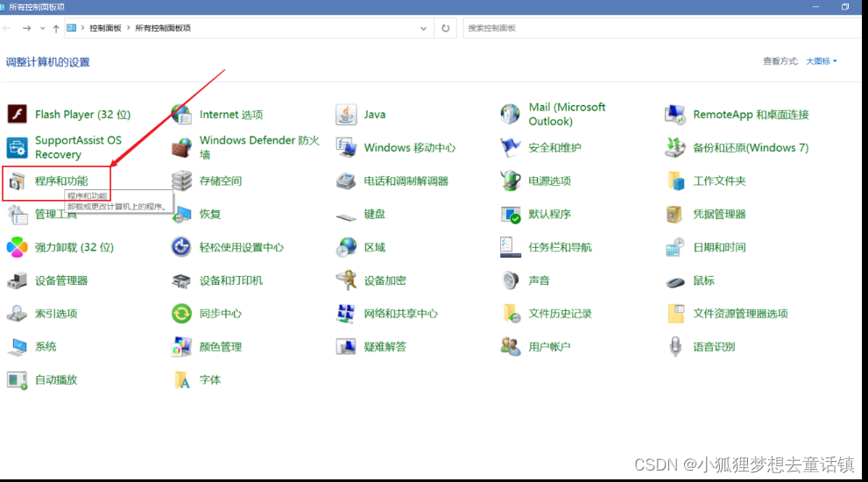Screen dimensions: 868x482
Task: Click the 调整计算机的设置 heading text
Action: [47, 62]
